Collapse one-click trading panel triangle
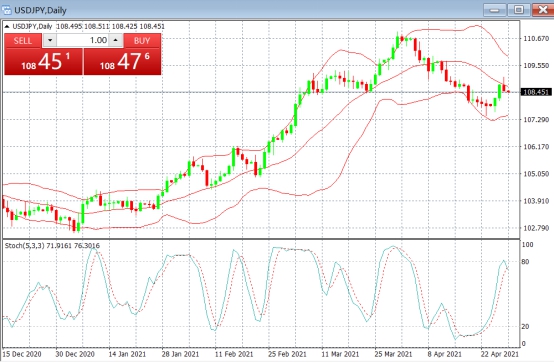554x363 pixels. point(7,27)
